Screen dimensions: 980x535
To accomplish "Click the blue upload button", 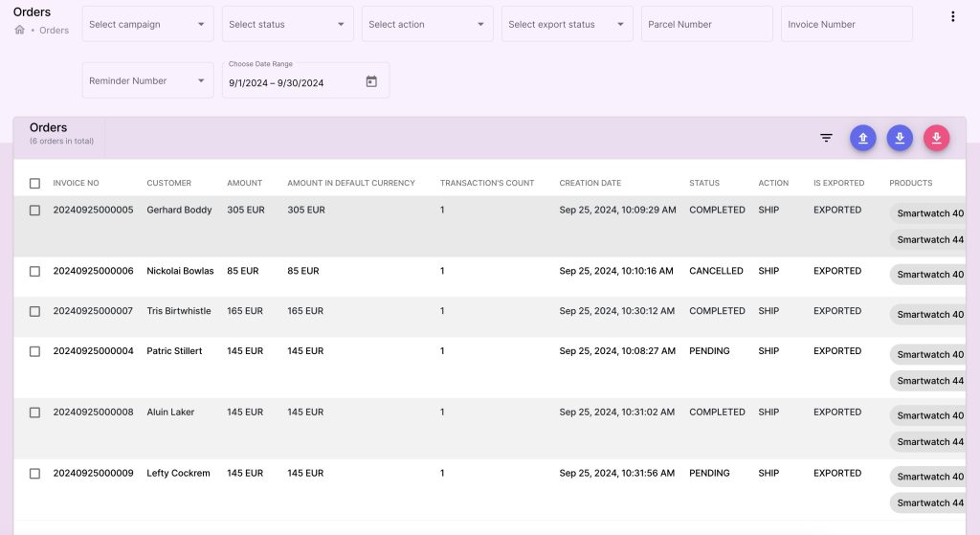I will click(862, 138).
